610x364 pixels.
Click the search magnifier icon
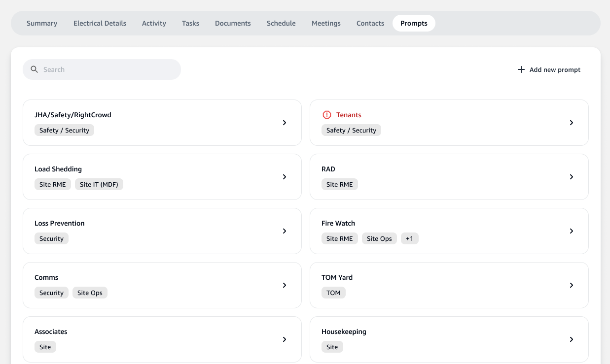[34, 69]
